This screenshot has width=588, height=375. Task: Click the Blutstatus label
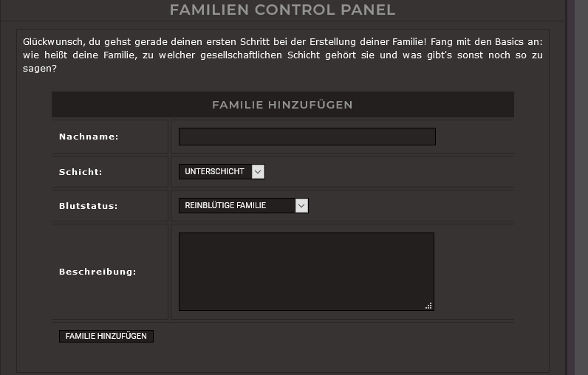pos(88,206)
